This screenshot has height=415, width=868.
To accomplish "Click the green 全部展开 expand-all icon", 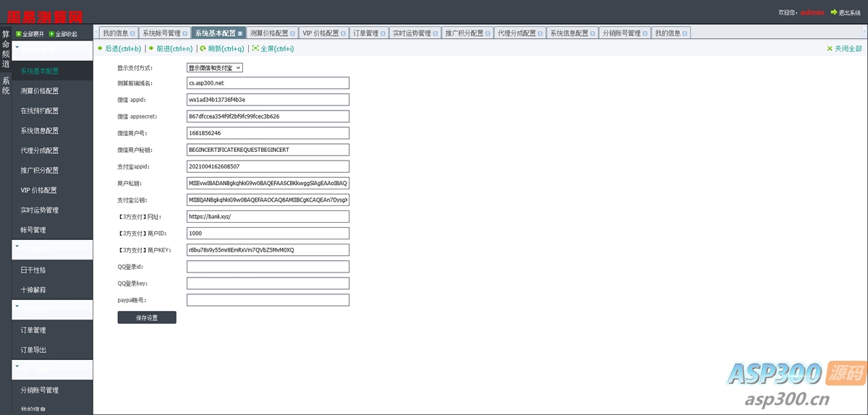I will (x=18, y=34).
